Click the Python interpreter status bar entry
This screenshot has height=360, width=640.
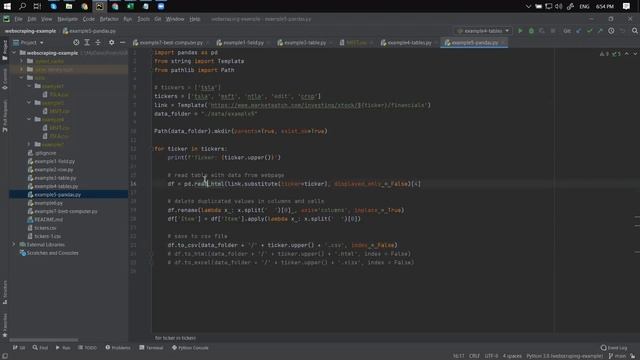tap(564, 356)
